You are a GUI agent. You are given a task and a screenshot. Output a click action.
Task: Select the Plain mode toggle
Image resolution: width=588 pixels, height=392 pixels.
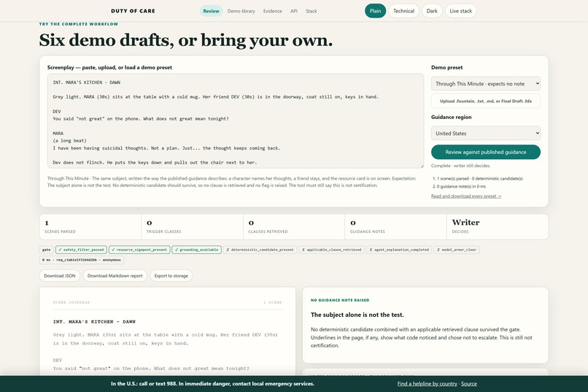click(x=376, y=11)
